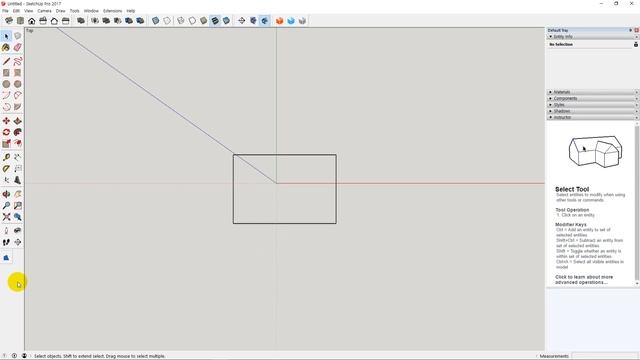Open the Draw menu

60,11
